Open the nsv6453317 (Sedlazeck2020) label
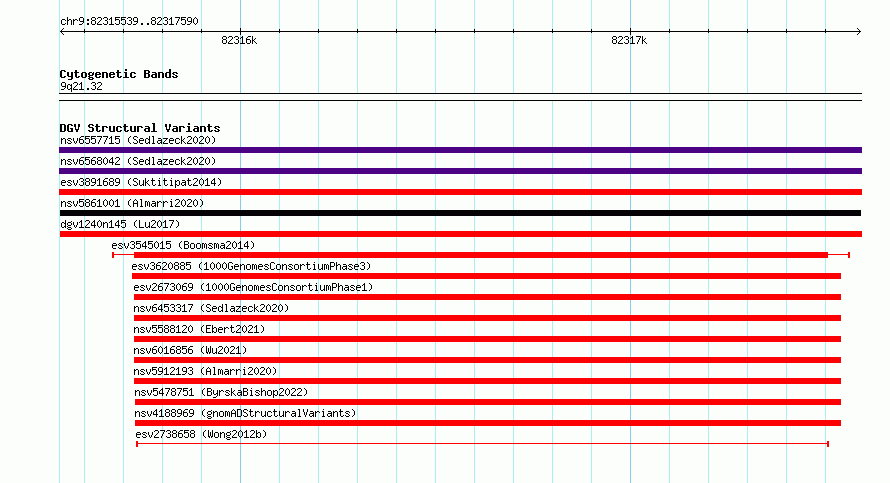The image size is (890, 483). point(211,308)
